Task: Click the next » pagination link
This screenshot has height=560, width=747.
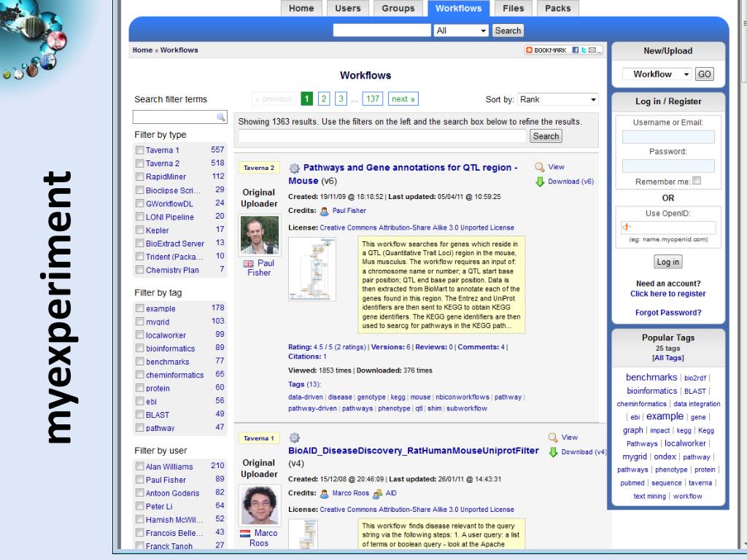Action: point(403,98)
